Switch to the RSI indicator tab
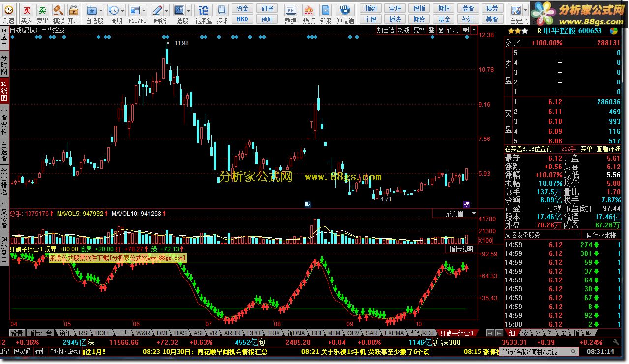The height and width of the screenshot is (364, 629). tap(84, 333)
